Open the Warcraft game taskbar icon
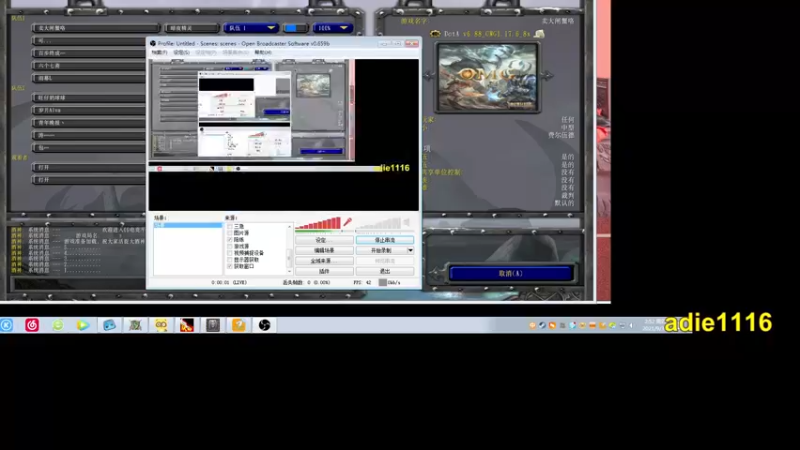The width and height of the screenshot is (800, 450). coord(135,325)
